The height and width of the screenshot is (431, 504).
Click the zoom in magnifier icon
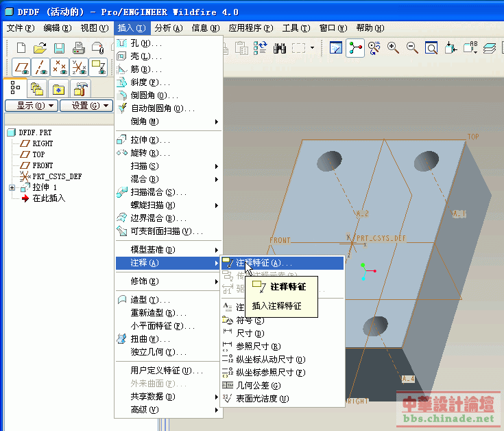(393, 48)
